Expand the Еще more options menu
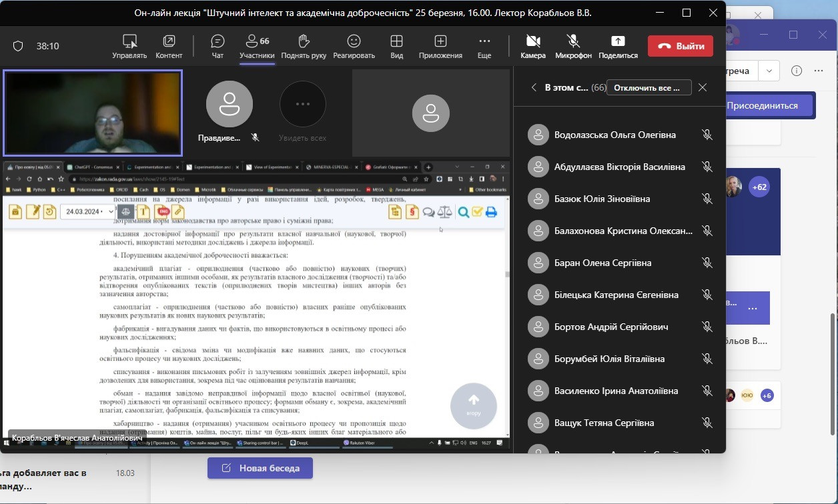The height and width of the screenshot is (504, 838). (484, 46)
